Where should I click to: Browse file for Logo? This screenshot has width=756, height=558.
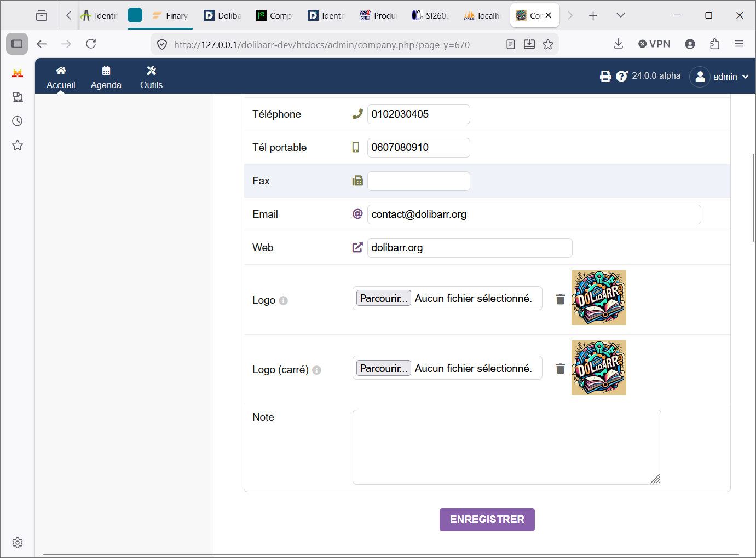pos(384,298)
